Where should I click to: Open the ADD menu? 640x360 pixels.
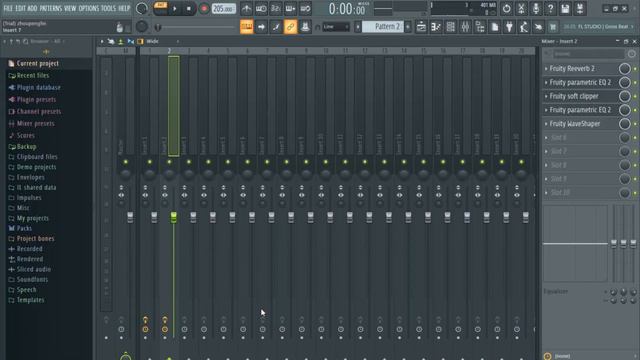32,8
